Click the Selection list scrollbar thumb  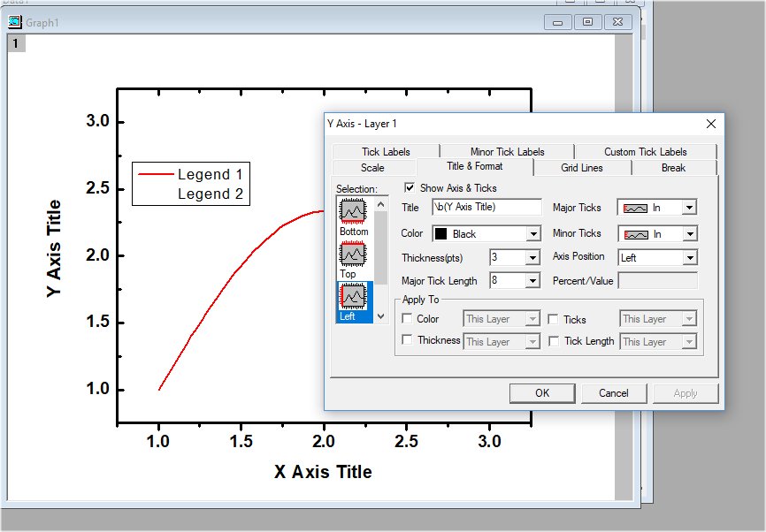tap(381, 247)
